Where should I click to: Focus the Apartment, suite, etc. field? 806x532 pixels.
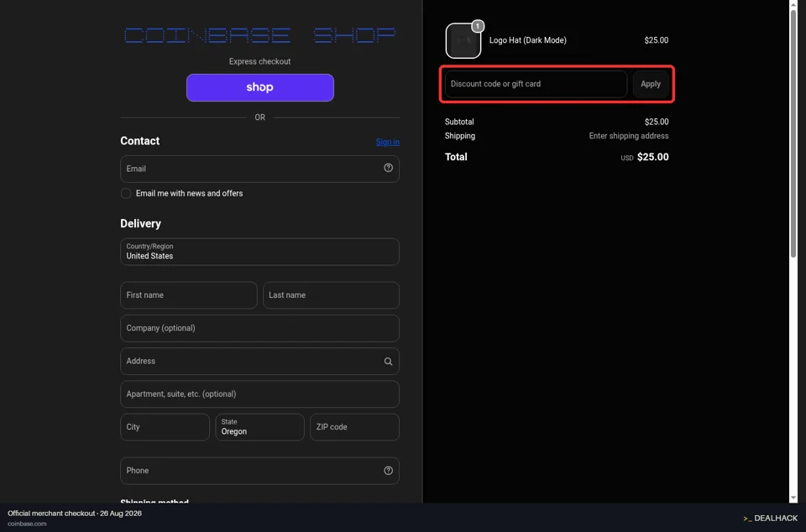coord(259,394)
